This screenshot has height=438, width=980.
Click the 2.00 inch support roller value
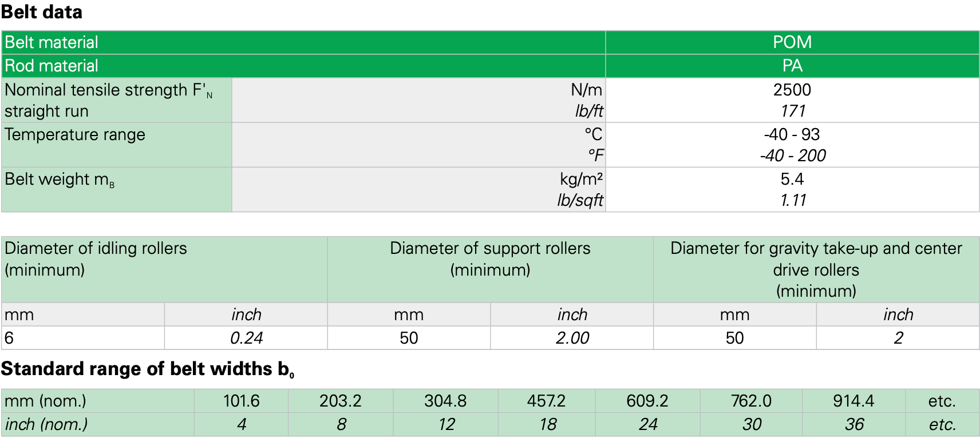point(572,338)
